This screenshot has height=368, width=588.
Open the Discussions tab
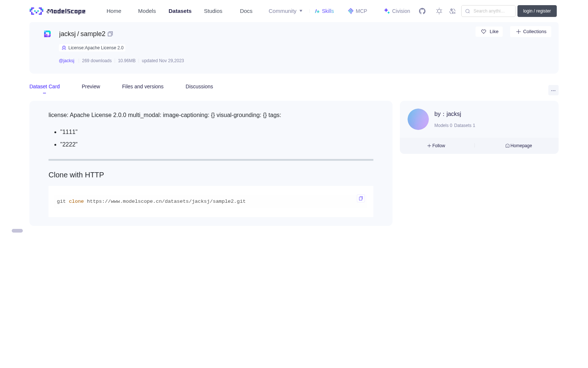199,86
